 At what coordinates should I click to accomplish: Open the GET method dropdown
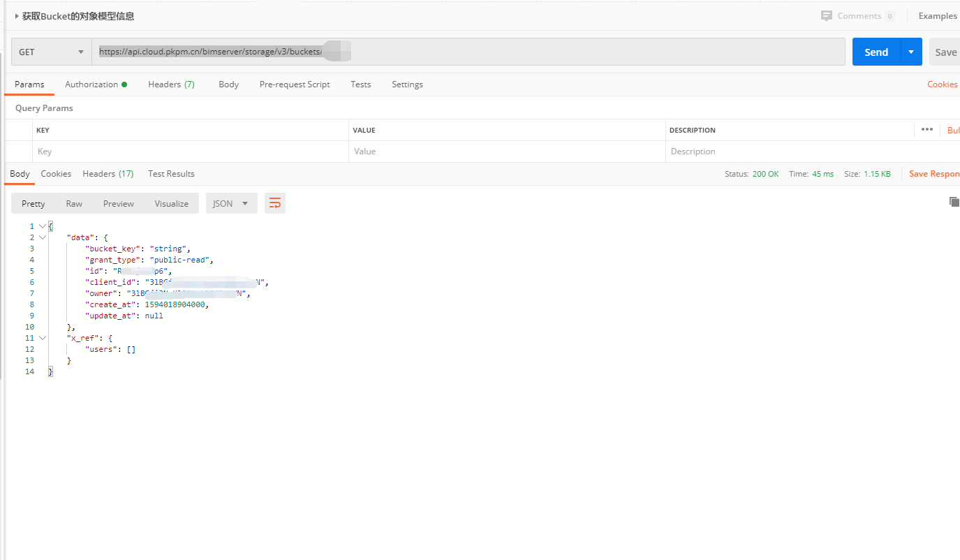tap(51, 52)
